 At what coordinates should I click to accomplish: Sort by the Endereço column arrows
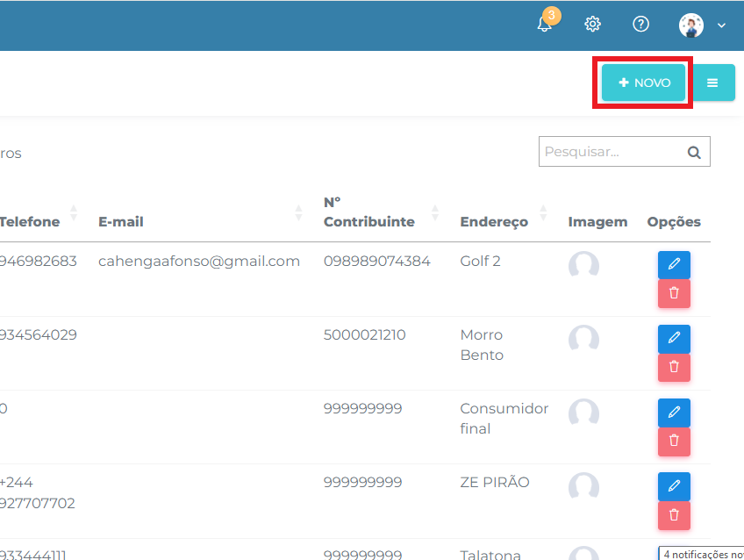543,212
